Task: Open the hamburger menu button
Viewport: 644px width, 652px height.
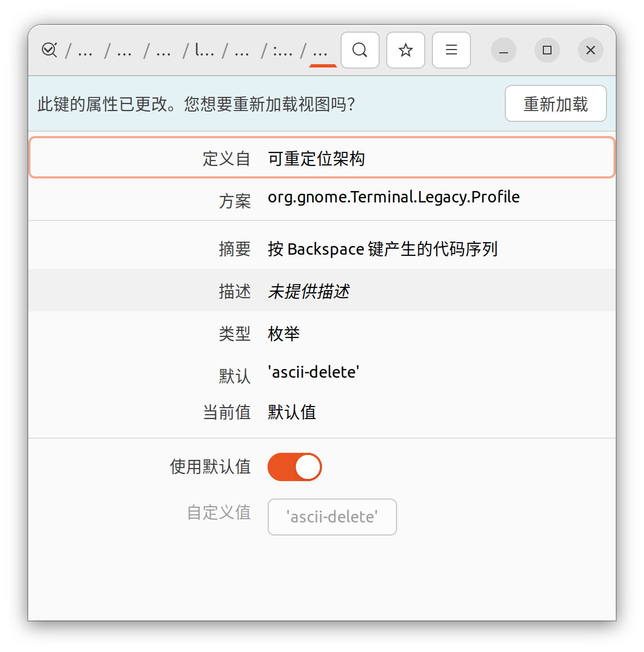Action: 451,50
